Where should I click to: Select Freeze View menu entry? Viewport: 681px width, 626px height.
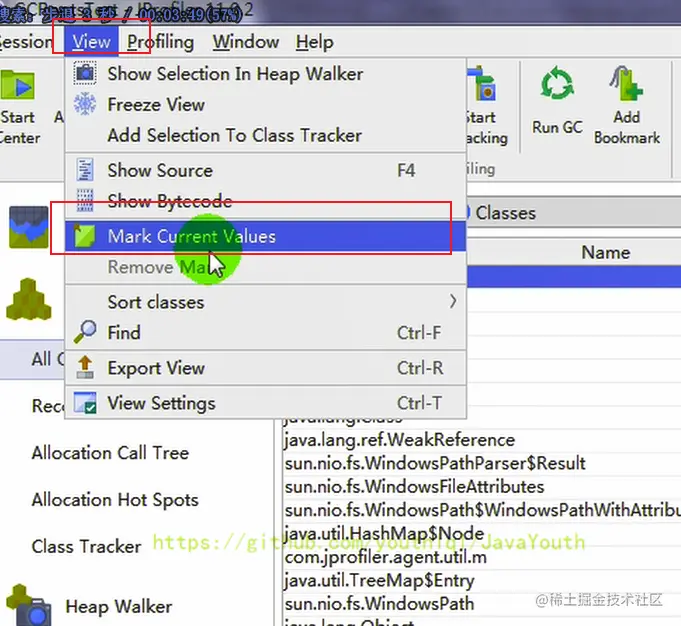(x=265, y=105)
